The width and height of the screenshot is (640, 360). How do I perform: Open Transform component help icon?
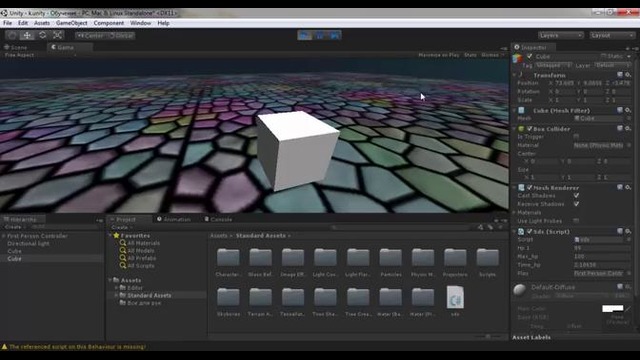pos(620,75)
